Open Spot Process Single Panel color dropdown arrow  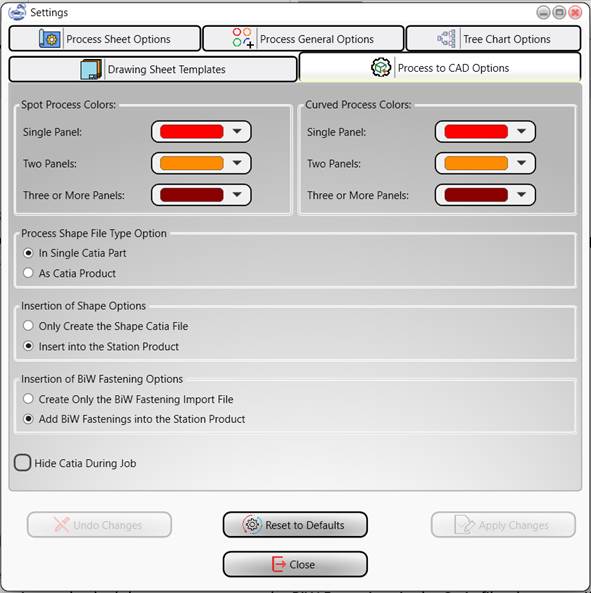point(237,131)
